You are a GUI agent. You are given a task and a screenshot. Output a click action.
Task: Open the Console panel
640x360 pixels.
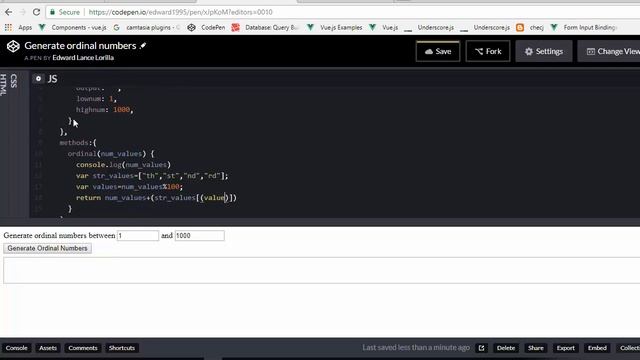click(16, 348)
